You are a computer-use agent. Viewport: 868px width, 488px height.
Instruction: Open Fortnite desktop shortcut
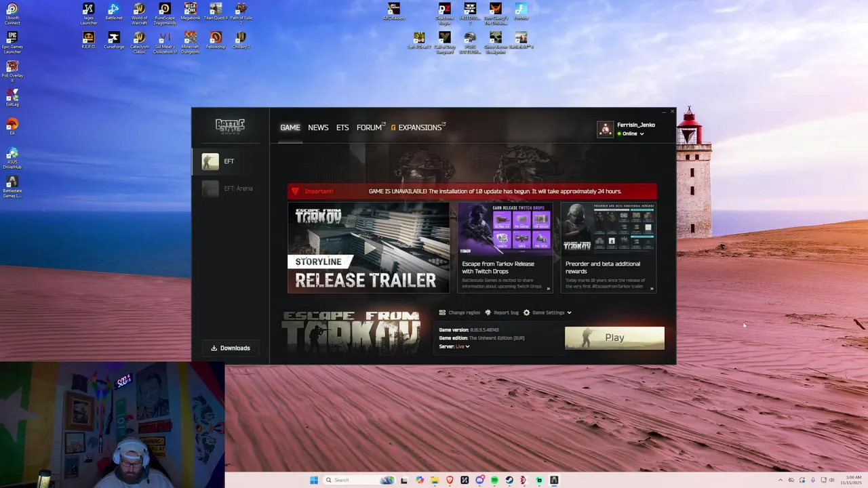(x=521, y=12)
